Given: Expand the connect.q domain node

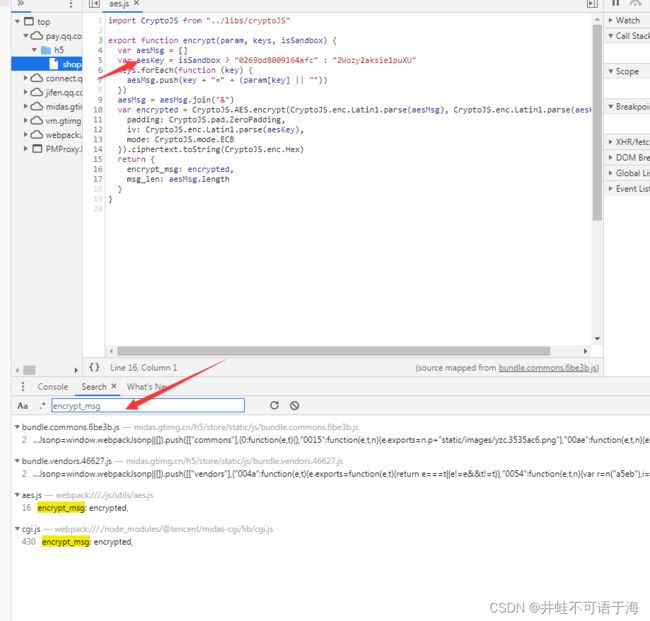Looking at the screenshot, I should pos(26,78).
